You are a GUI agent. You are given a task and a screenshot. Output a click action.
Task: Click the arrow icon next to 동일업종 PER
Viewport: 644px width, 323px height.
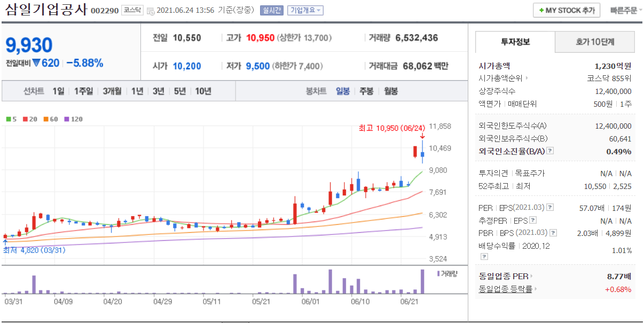click(x=531, y=277)
